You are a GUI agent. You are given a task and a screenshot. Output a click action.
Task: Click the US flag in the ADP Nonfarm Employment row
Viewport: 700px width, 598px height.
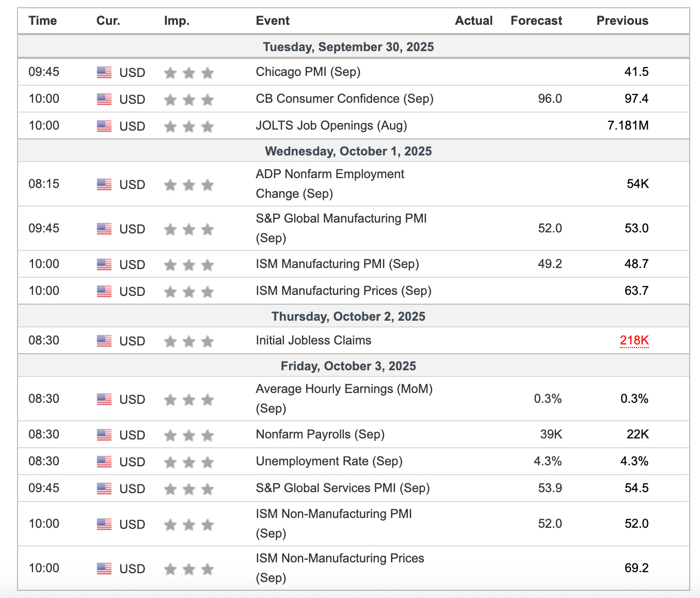[104, 184]
